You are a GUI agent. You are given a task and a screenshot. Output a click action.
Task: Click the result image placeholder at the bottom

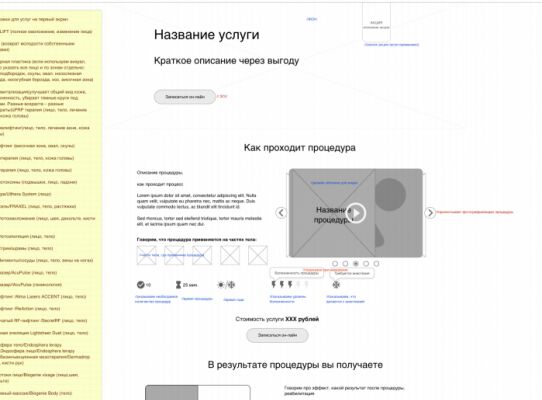(198, 392)
